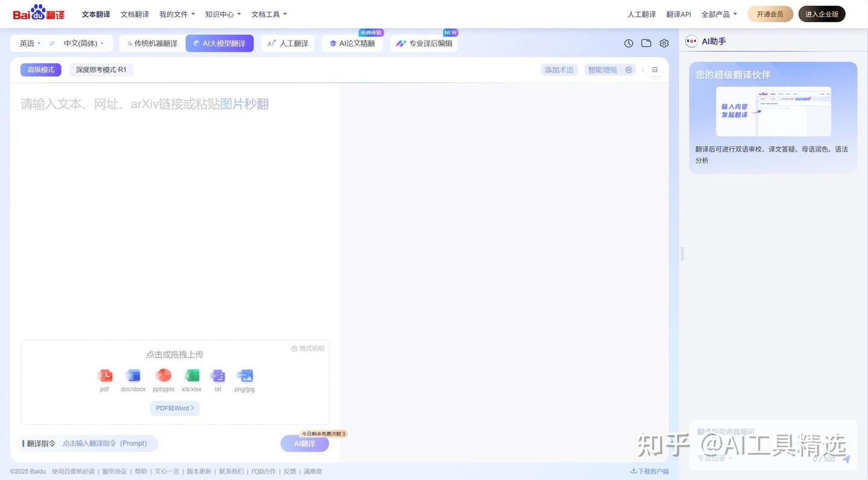
Task: Click the PDF转Word link
Action: pyautogui.click(x=175, y=408)
